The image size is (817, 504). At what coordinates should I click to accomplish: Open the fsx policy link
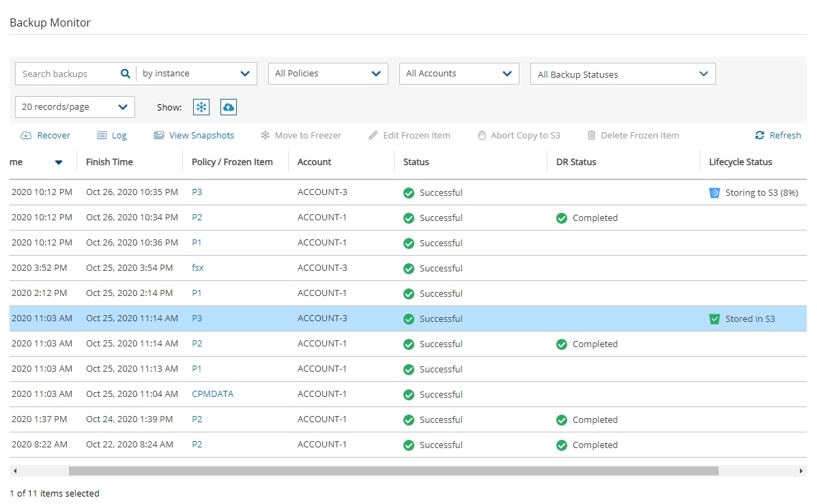198,268
